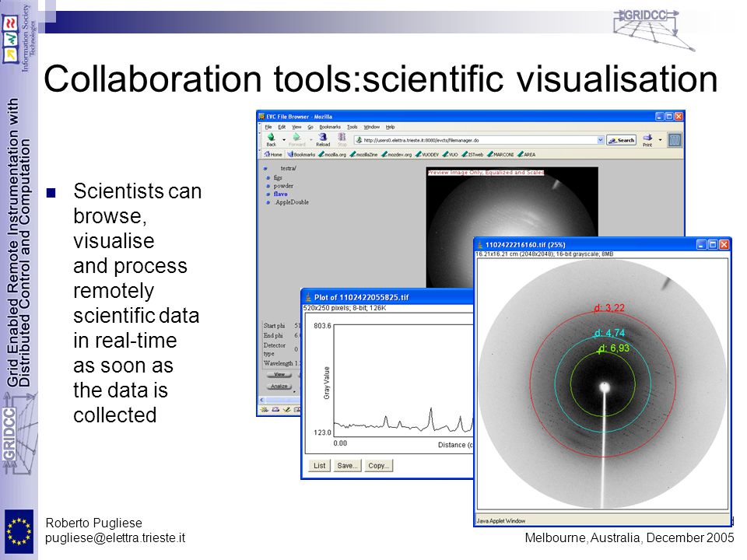Click the green d: 6,93 ring label
This screenshot has height=560, width=747.
coord(614,348)
